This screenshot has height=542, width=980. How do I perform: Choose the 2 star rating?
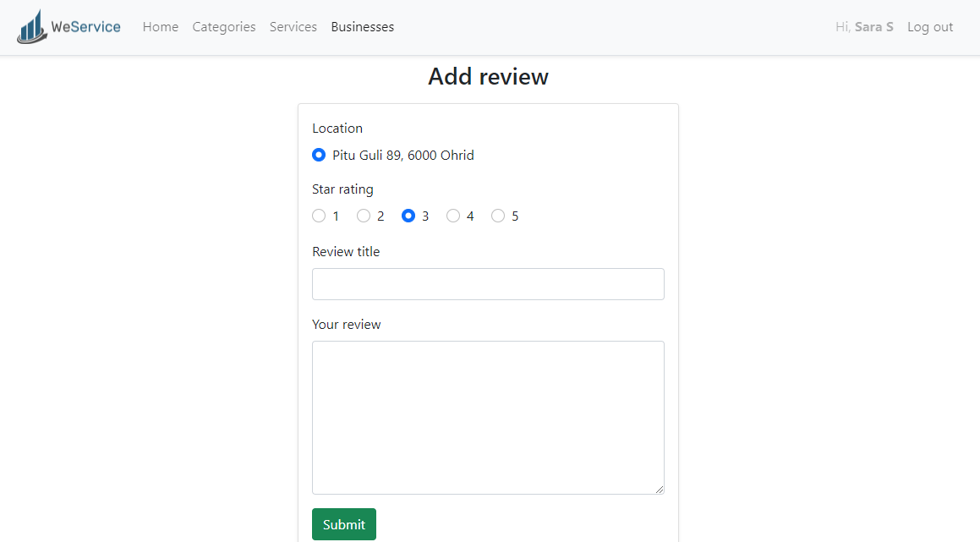[364, 216]
